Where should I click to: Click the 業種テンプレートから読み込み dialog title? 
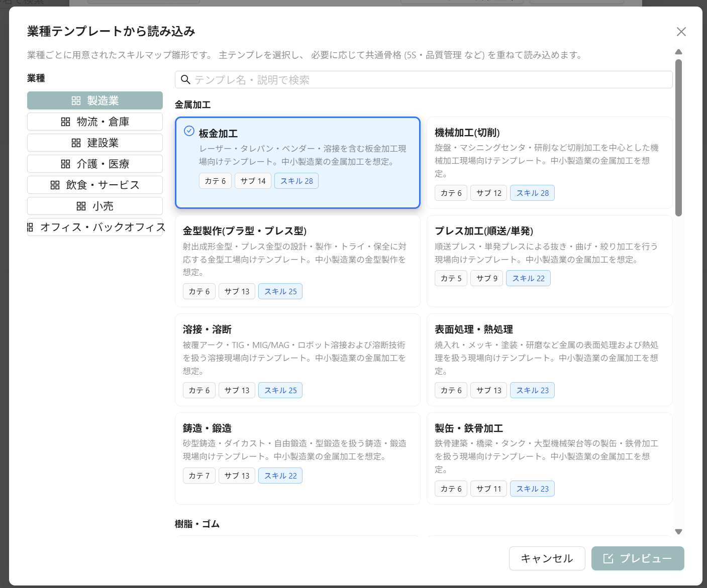point(111,31)
